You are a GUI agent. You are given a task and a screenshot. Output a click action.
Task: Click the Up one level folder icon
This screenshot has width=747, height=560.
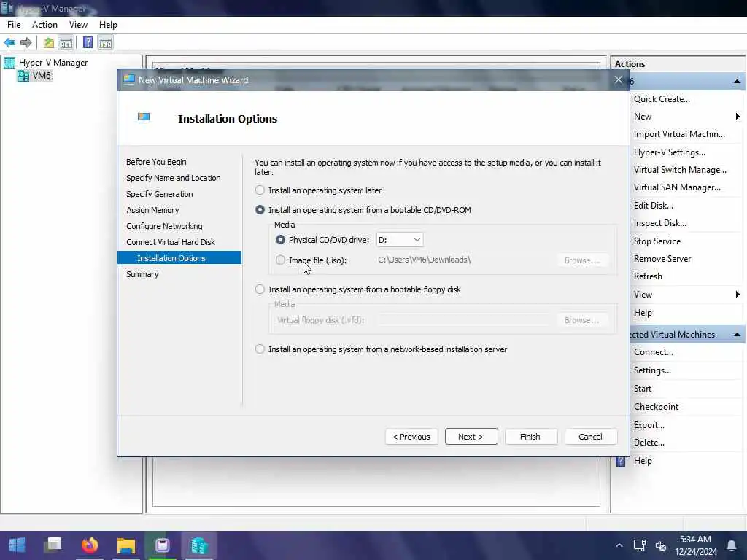(49, 43)
